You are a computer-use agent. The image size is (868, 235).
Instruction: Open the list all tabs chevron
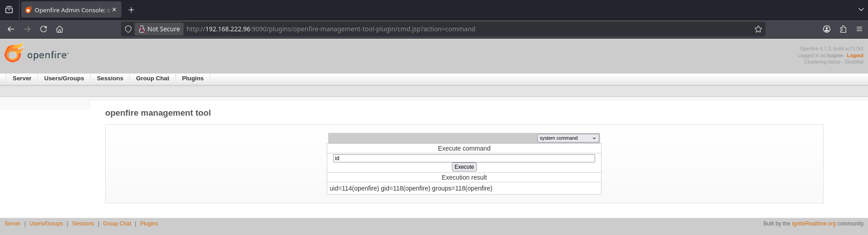860,10
